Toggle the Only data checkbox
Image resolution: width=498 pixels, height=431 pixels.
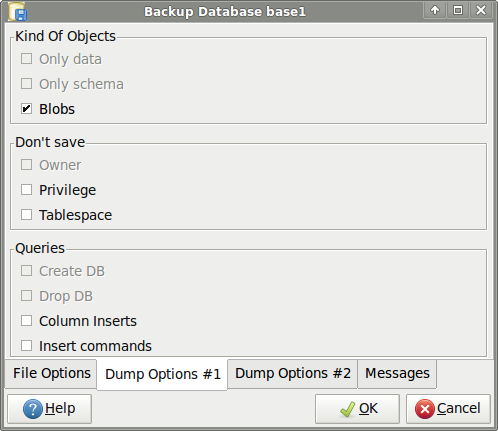(x=26, y=59)
